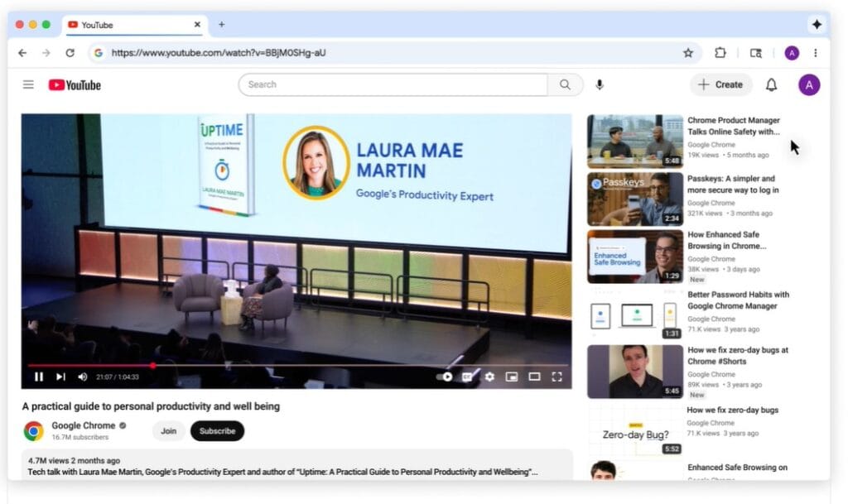
Task: Click the Join button
Action: coord(168,430)
